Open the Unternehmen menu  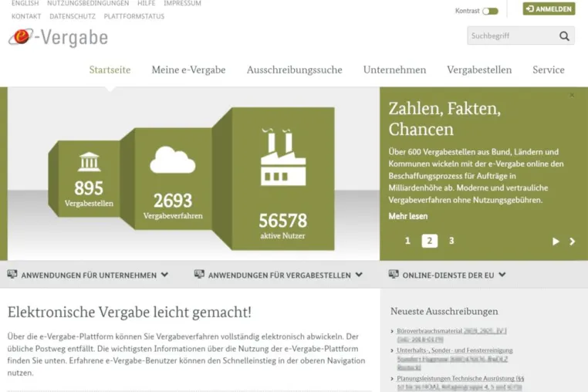[x=394, y=69]
